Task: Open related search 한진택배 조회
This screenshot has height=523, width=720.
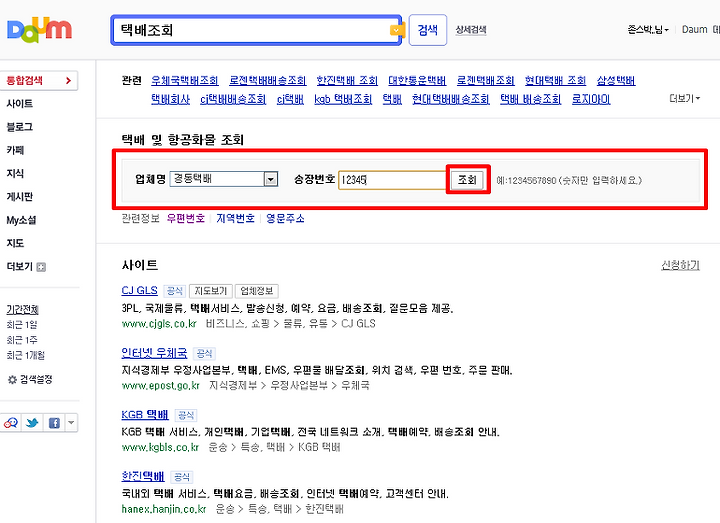Action: click(x=347, y=80)
